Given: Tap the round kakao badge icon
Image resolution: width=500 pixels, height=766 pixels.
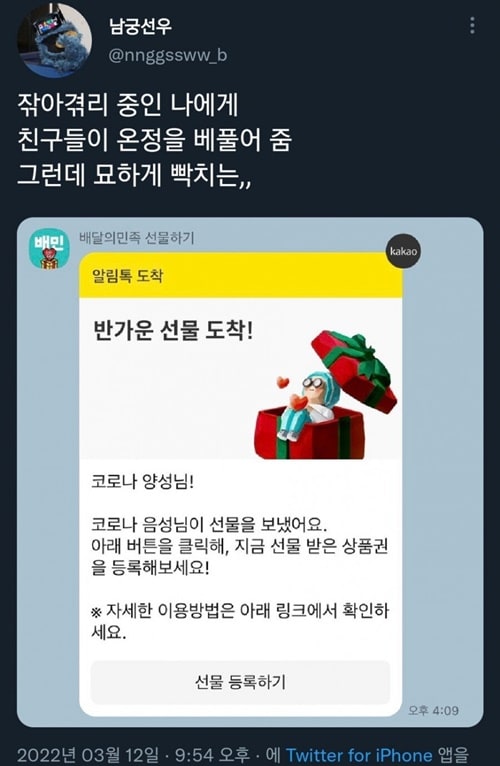Looking at the screenshot, I should point(403,251).
